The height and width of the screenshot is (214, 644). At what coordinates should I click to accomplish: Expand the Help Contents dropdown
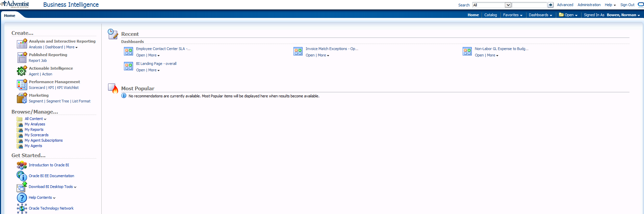42,198
